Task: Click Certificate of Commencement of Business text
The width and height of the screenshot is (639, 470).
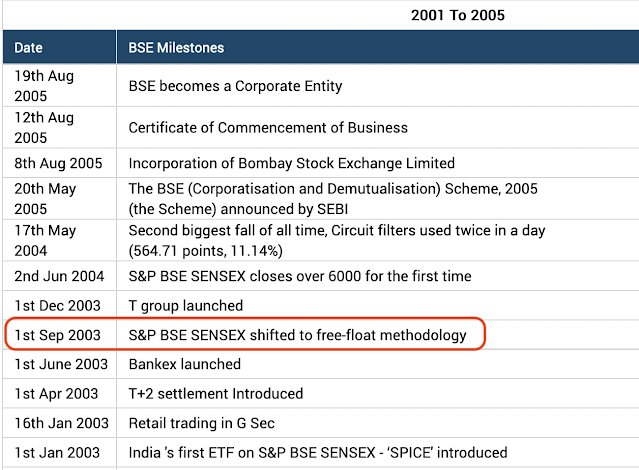Action: click(x=268, y=128)
